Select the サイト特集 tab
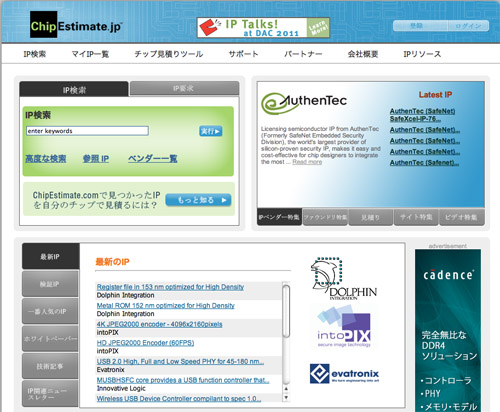The height and width of the screenshot is (412, 500). coord(416,217)
